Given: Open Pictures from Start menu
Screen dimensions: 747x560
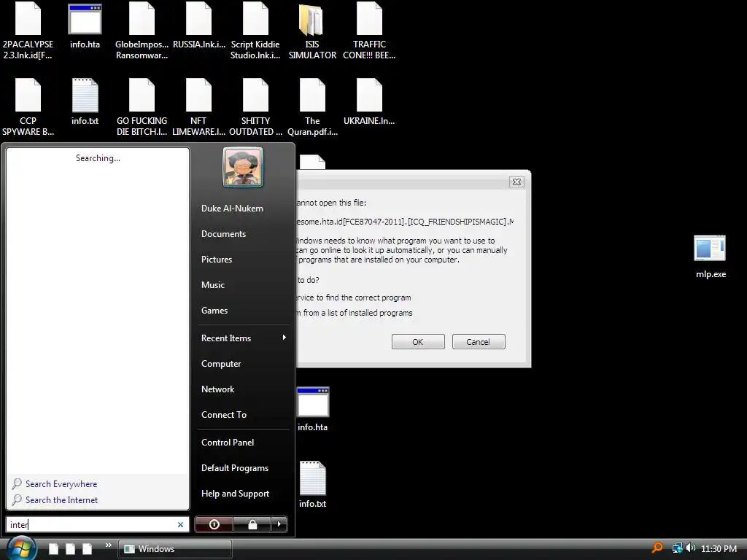Looking at the screenshot, I should (216, 260).
